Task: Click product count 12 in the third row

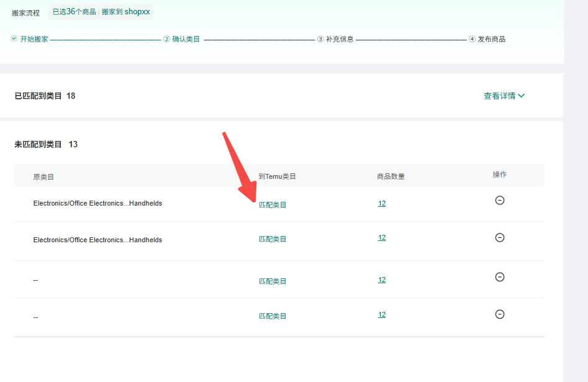Action: pos(382,280)
